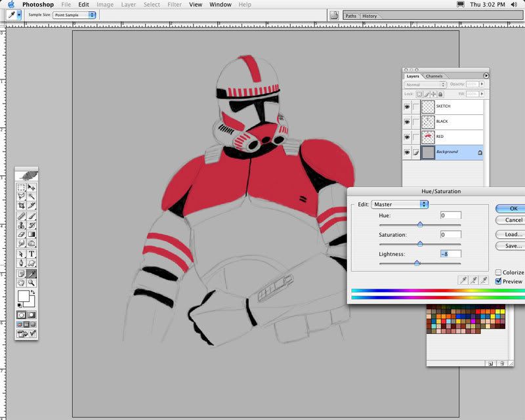Select the Sponge tool in the toolbox
Viewport: 525px width, 420px height.
coord(31,243)
